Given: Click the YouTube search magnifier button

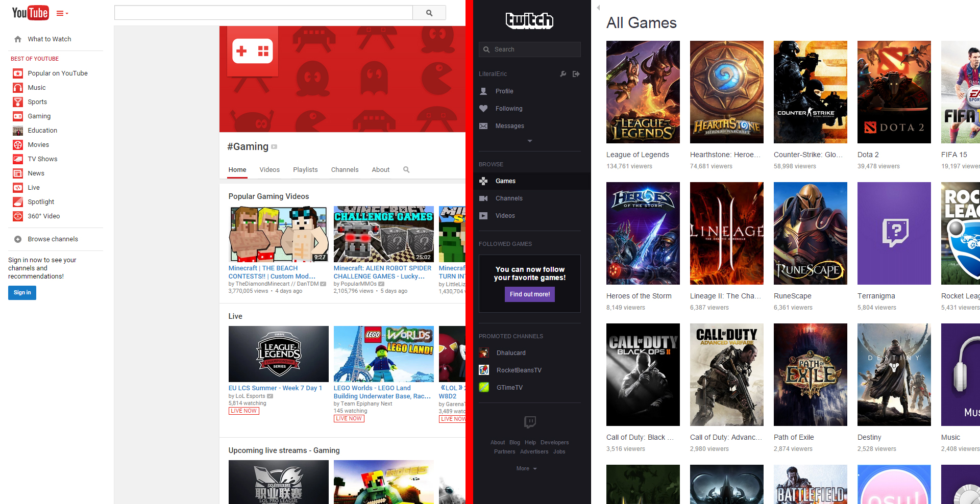Looking at the screenshot, I should [x=429, y=13].
